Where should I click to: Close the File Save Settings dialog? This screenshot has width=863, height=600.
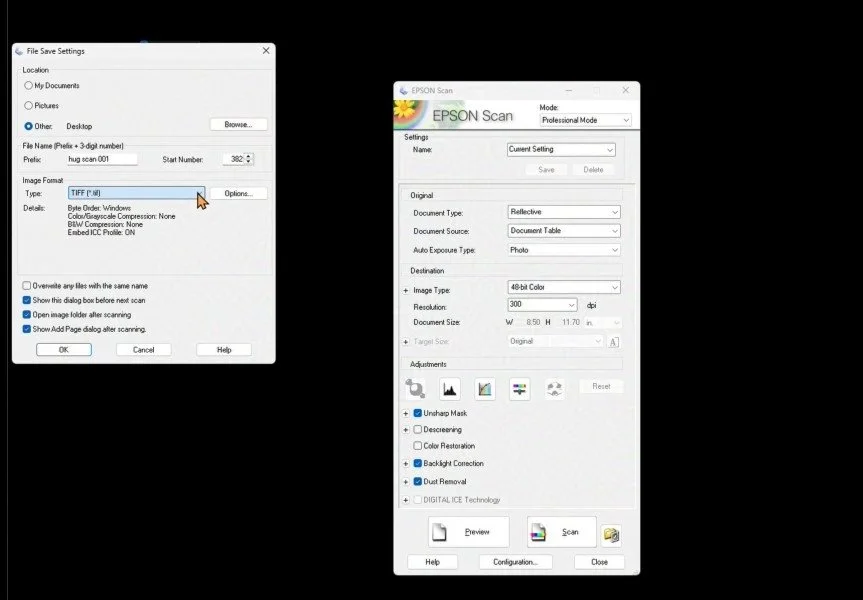point(266,51)
